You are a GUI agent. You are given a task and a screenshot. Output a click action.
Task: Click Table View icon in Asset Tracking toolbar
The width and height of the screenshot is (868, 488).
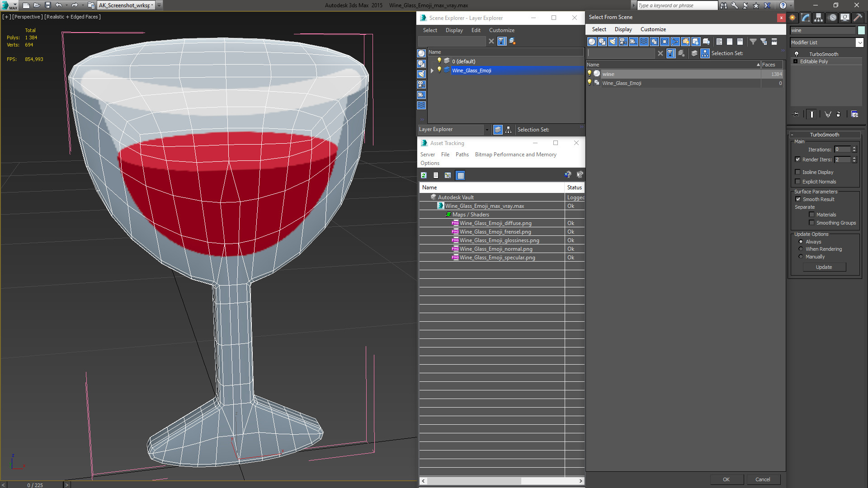click(460, 175)
